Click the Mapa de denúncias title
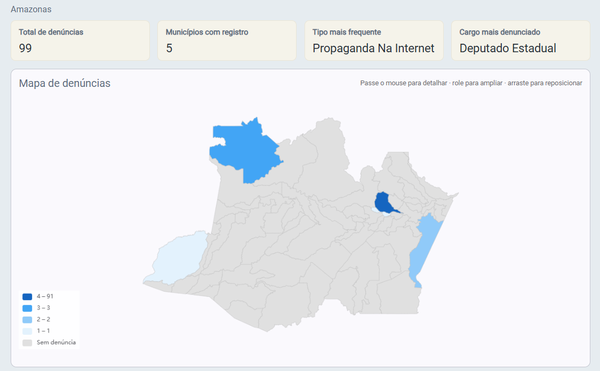The image size is (600, 371). (65, 83)
